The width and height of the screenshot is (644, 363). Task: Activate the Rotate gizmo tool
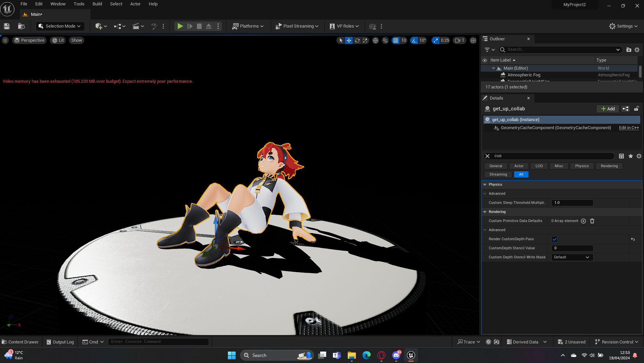pos(357,40)
